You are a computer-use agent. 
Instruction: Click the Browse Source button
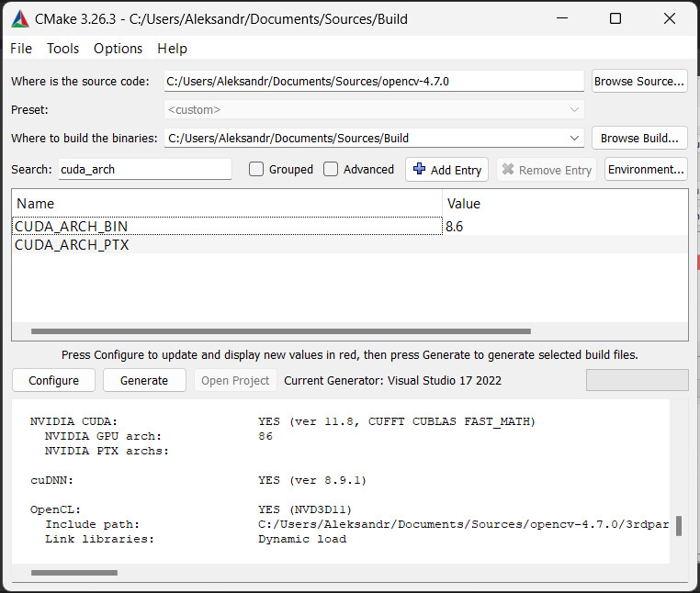pyautogui.click(x=639, y=81)
